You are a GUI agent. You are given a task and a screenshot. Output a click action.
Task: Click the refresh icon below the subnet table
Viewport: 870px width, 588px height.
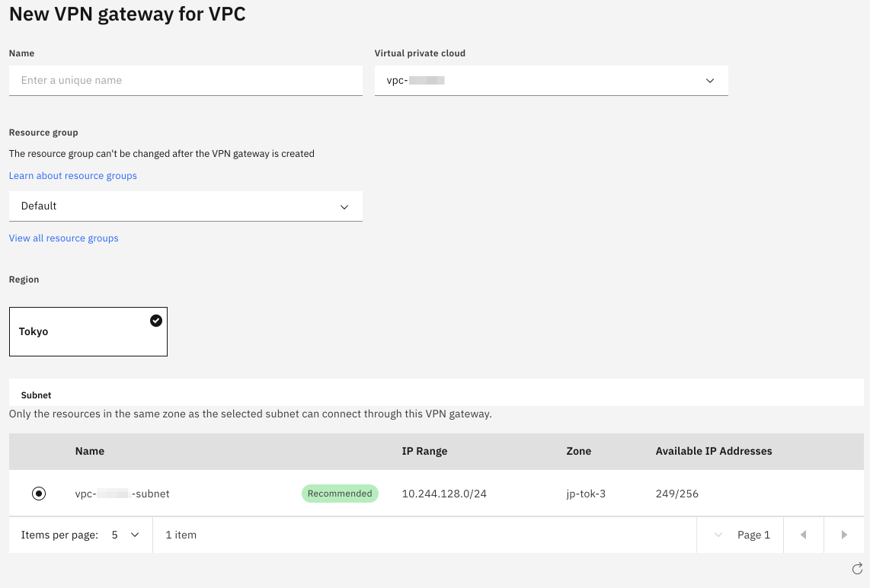857,569
